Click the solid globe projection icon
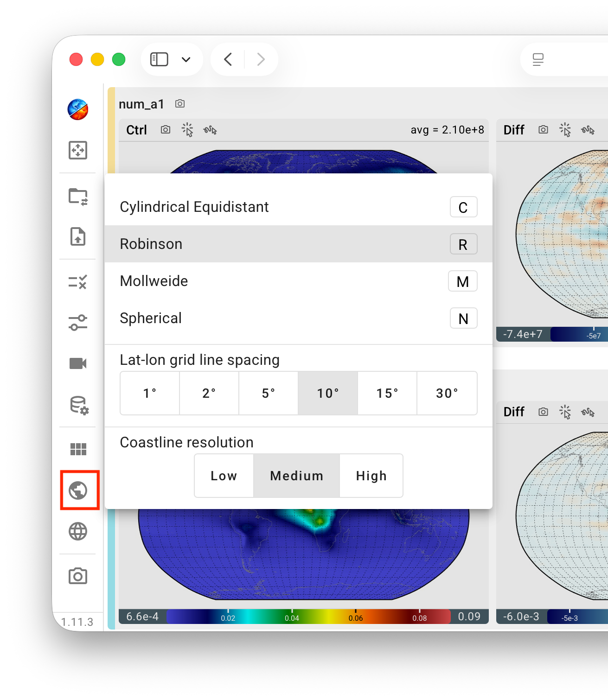Image resolution: width=608 pixels, height=700 pixels. [78, 490]
